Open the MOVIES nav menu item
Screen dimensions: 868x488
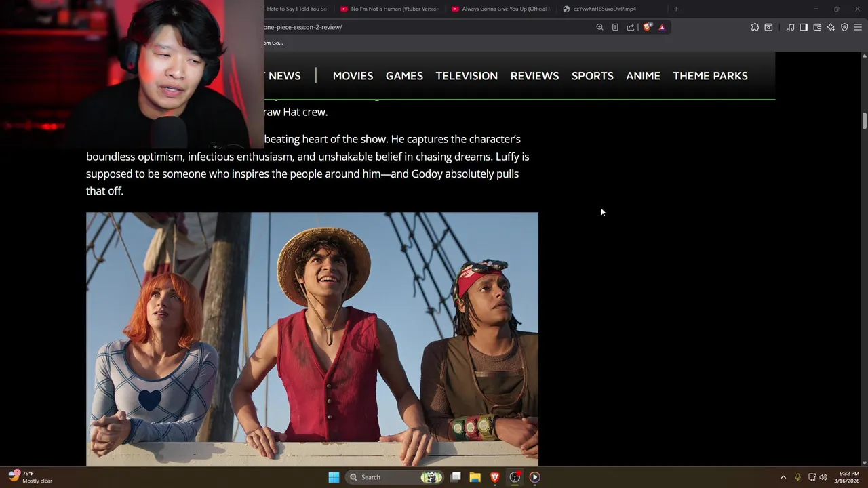coord(353,76)
